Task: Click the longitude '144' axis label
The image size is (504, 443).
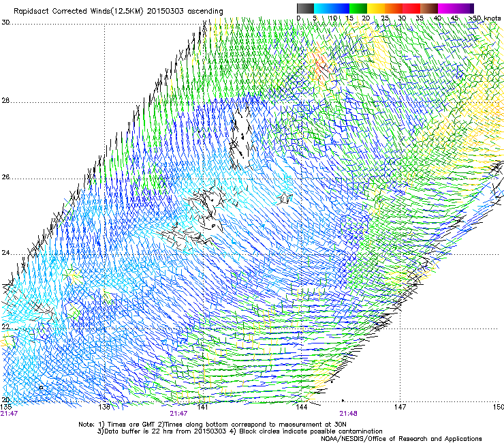Action: [x=302, y=407]
